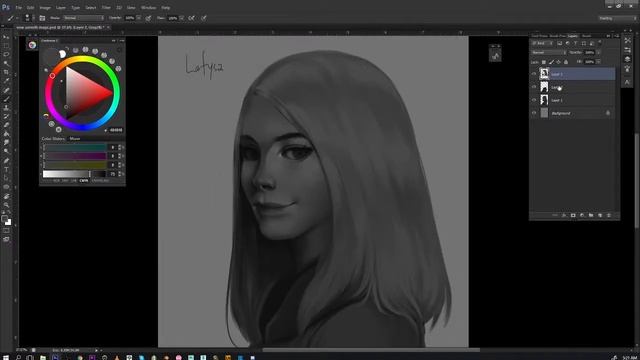Select the Zoom tool
This screenshot has height=360, width=640.
click(6, 205)
